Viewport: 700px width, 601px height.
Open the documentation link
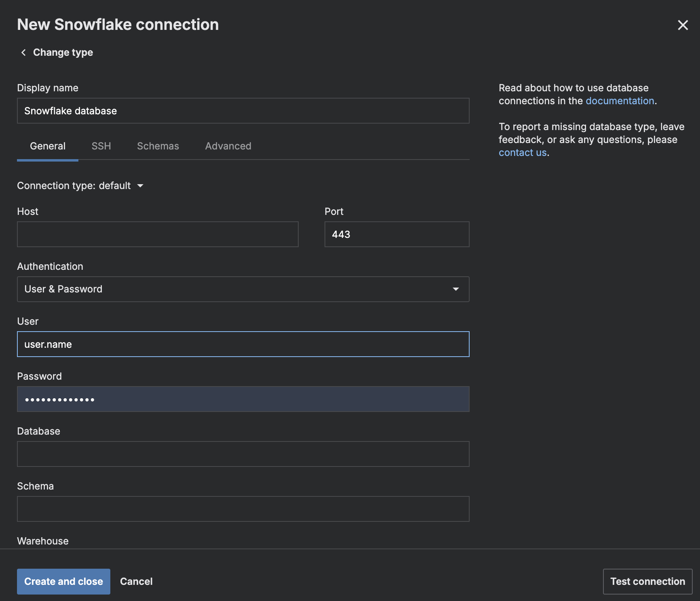tap(620, 101)
